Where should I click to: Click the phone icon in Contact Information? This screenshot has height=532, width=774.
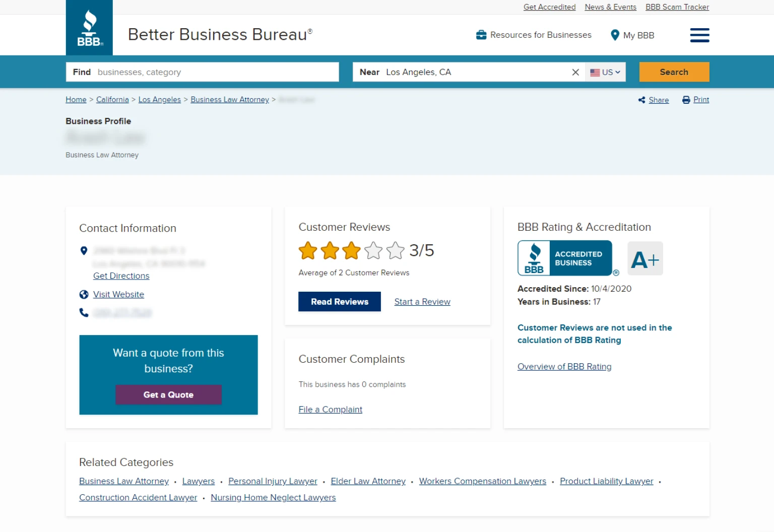(84, 313)
